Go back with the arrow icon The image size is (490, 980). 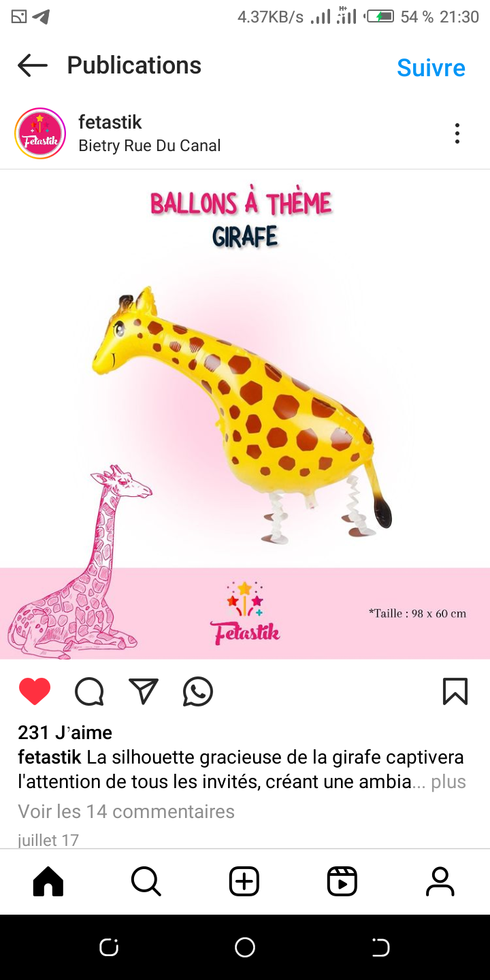coord(33,65)
